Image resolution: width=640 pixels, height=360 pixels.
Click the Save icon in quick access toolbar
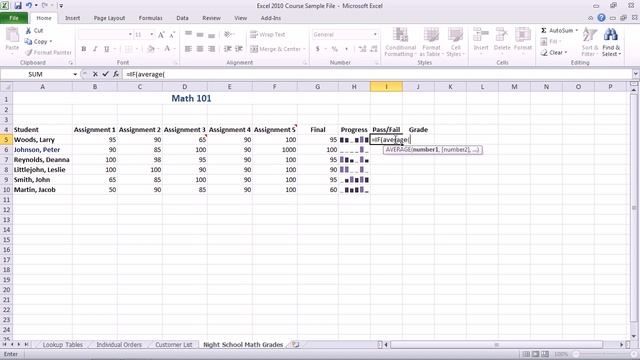pyautogui.click(x=18, y=6)
